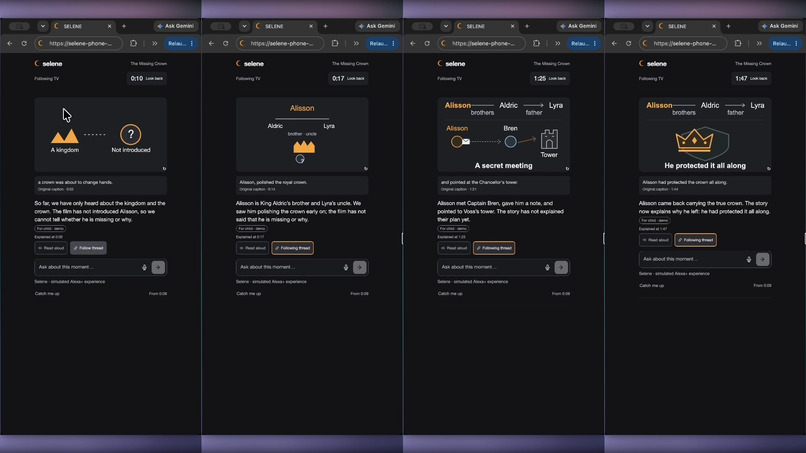
Task: Close the SELENE tab in the 0:17 window
Action: (x=311, y=26)
